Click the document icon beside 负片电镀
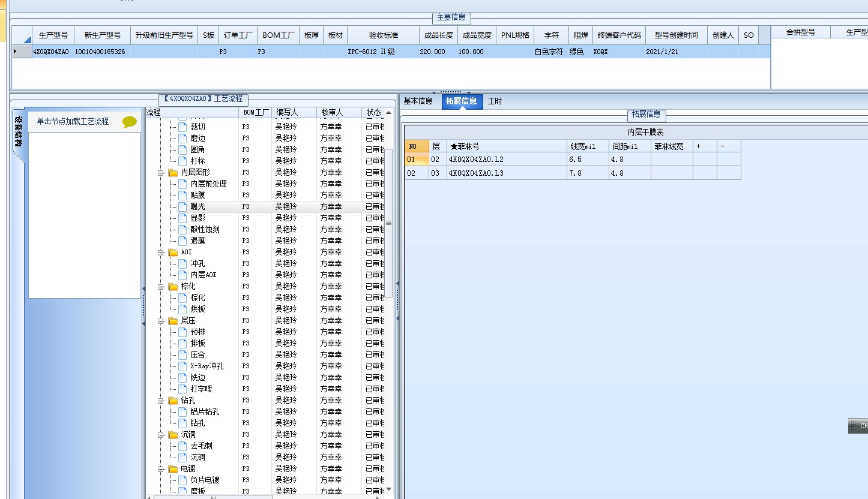The image size is (868, 499). (182, 480)
